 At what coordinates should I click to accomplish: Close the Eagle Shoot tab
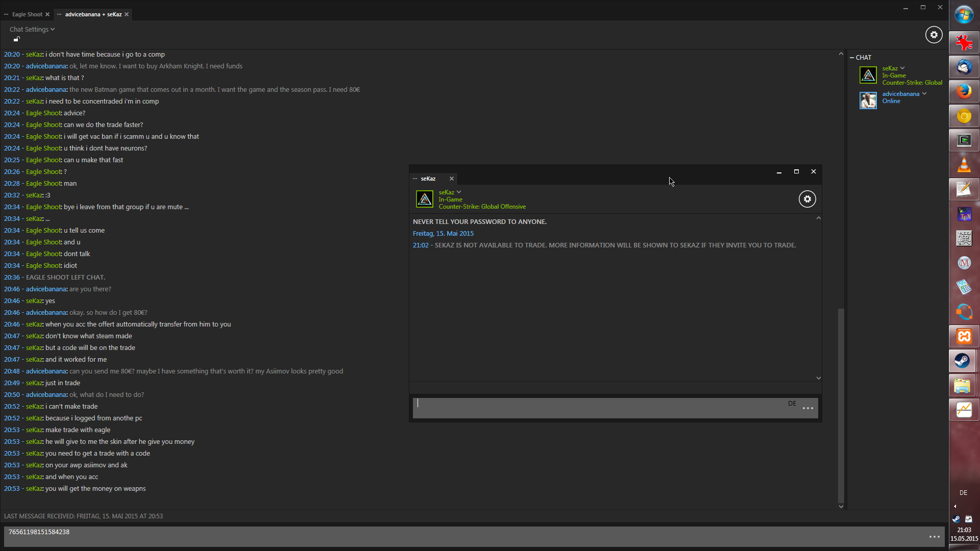(x=47, y=14)
